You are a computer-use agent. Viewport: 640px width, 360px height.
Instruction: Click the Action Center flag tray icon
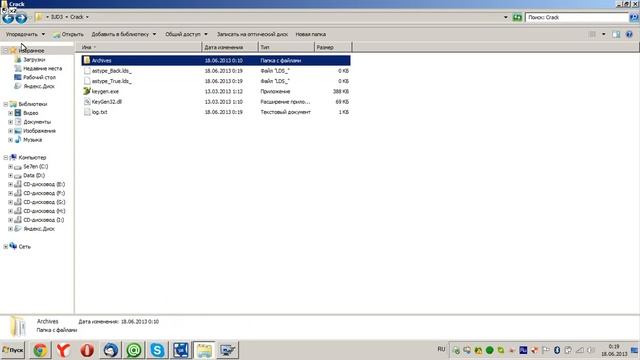pos(545,350)
